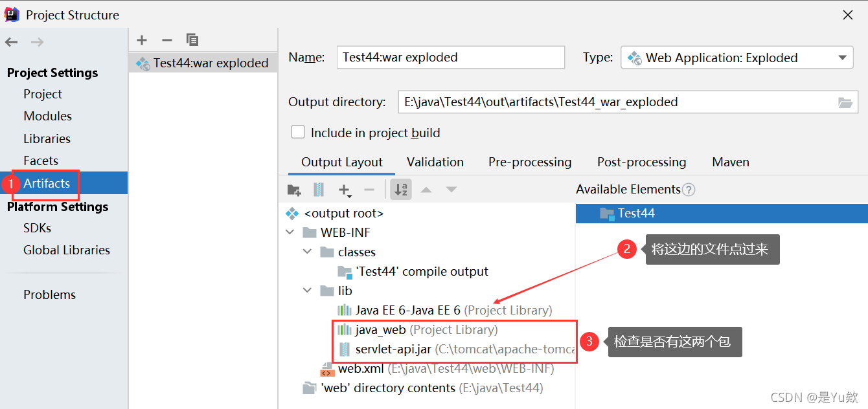Click the remove element minus icon
The width and height of the screenshot is (868, 409).
coord(369,190)
